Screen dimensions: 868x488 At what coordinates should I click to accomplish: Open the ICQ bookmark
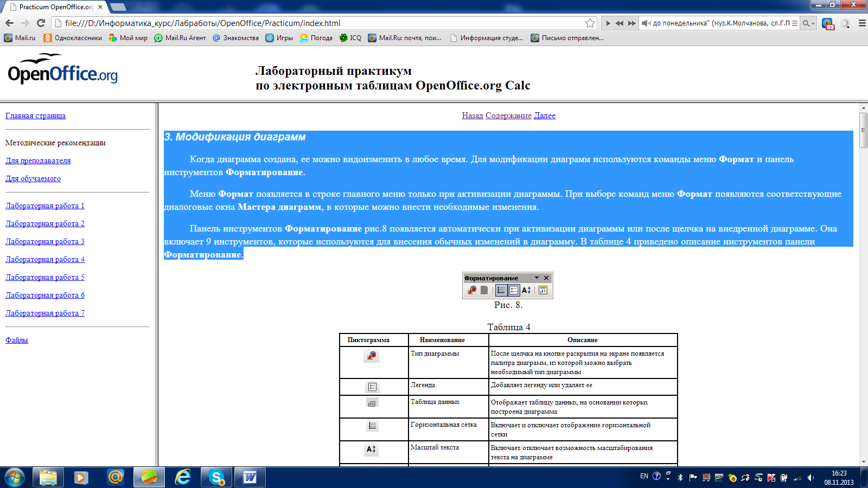click(350, 38)
